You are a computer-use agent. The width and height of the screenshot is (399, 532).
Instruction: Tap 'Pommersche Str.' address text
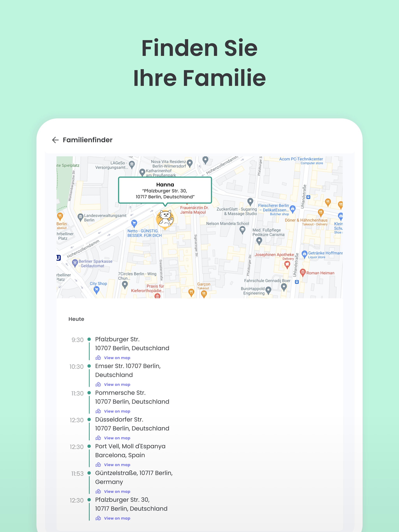[x=120, y=393]
